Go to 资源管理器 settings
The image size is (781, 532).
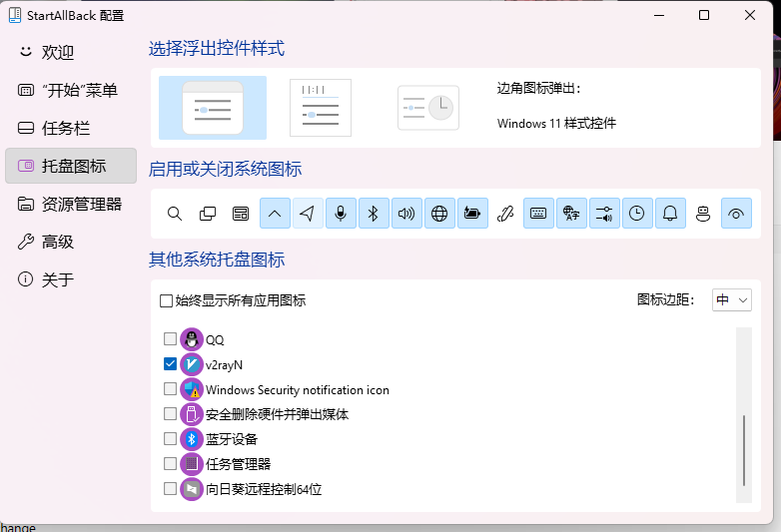pyautogui.click(x=71, y=204)
